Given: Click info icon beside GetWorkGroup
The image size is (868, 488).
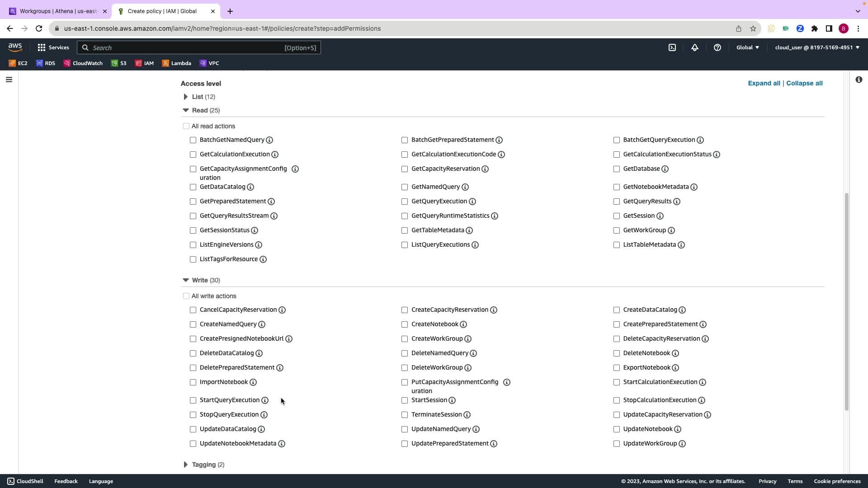Looking at the screenshot, I should (x=671, y=230).
